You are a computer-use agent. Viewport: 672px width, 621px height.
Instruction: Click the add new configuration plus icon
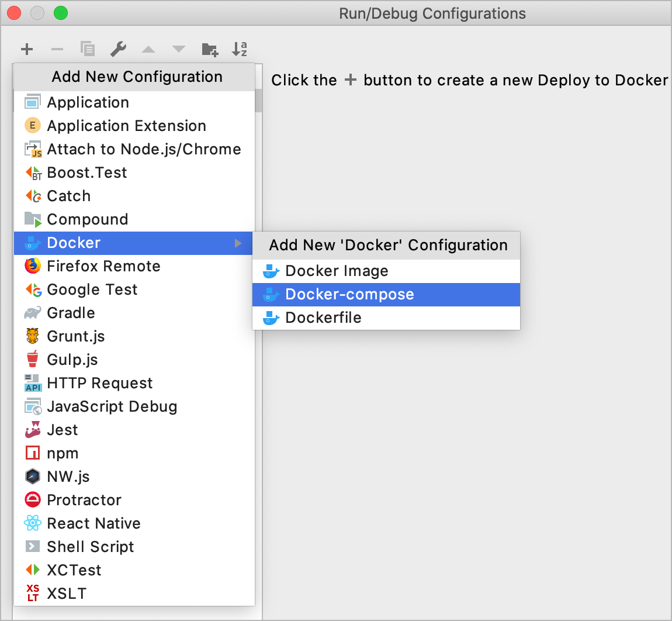tap(27, 49)
